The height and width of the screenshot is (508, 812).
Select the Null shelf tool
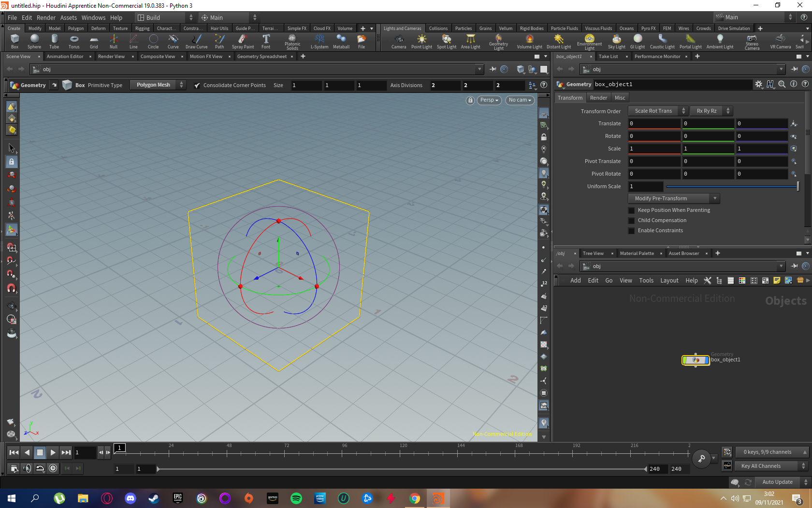tap(114, 42)
